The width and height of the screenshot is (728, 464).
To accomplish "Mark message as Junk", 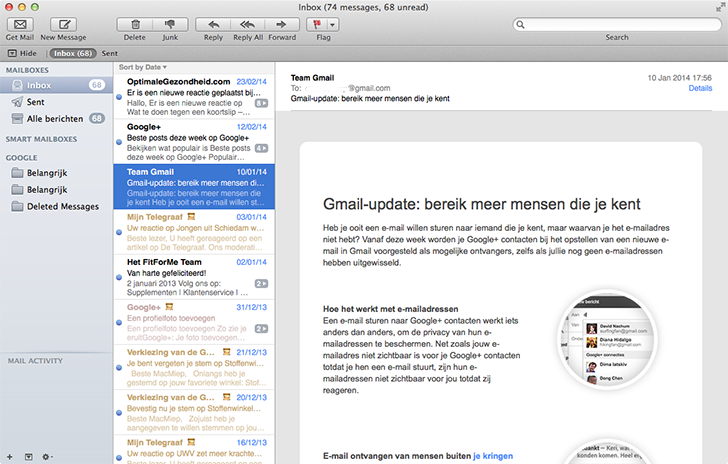I will pos(170,24).
